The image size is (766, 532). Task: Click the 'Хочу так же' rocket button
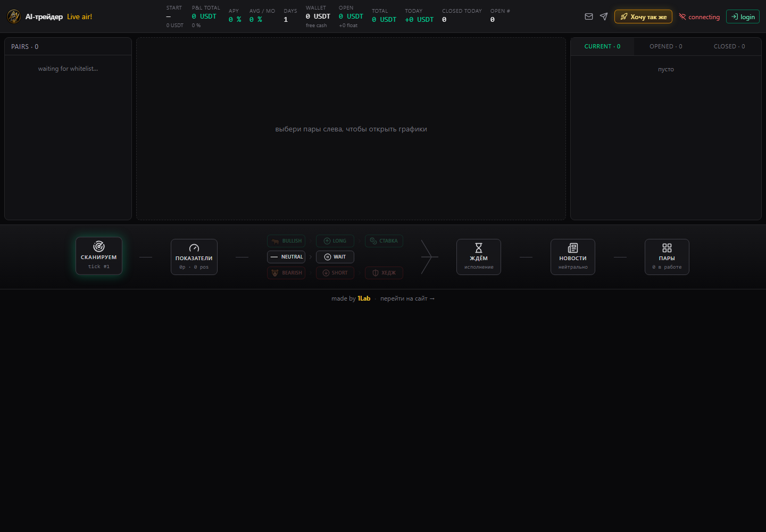(643, 16)
